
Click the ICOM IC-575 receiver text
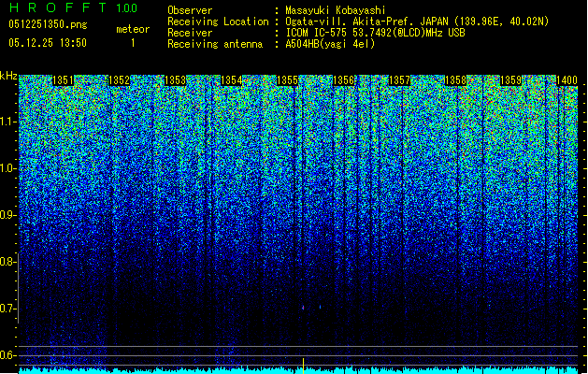coord(375,33)
